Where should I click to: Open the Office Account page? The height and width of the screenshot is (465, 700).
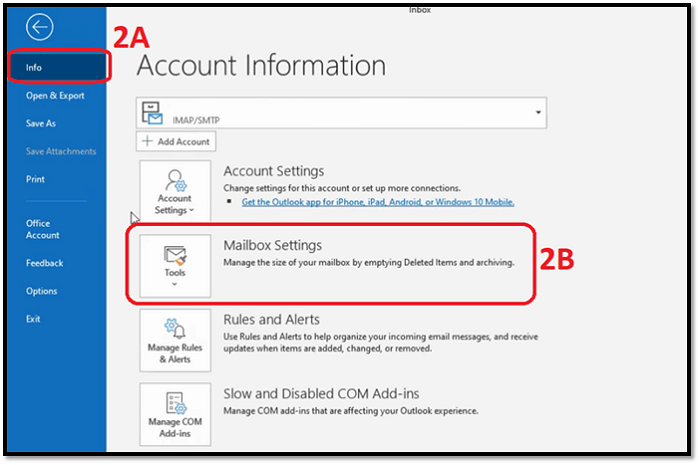coord(42,229)
